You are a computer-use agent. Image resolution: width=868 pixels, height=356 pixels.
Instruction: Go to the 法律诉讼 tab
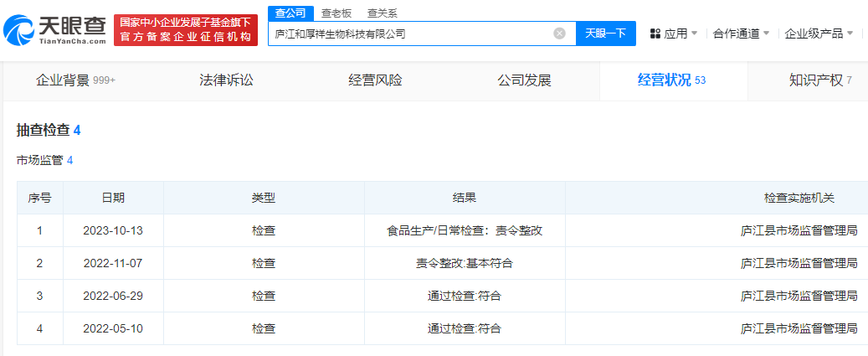(x=226, y=80)
